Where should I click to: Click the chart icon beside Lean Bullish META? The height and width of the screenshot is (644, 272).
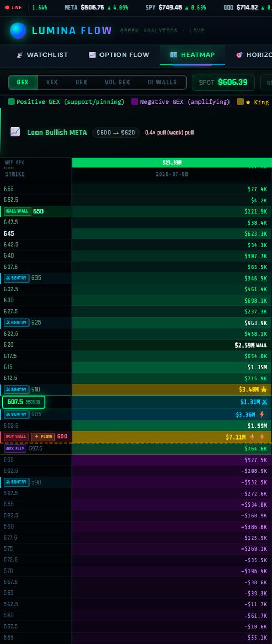click(x=15, y=132)
